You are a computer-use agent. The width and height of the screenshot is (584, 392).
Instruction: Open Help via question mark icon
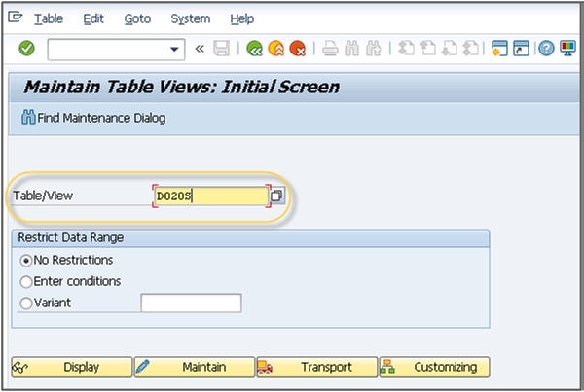click(x=546, y=49)
